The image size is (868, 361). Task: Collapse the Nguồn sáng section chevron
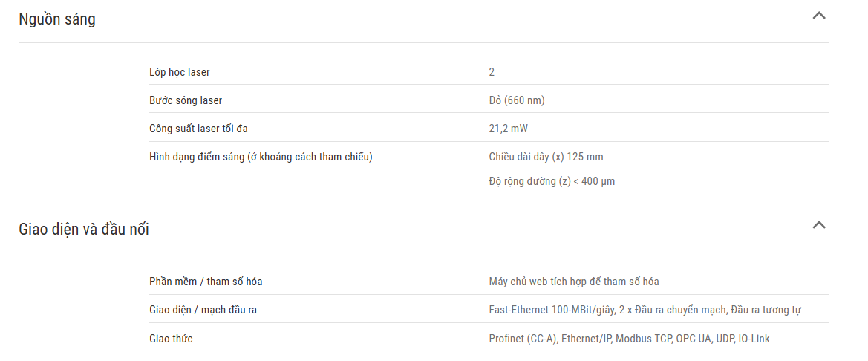click(819, 16)
